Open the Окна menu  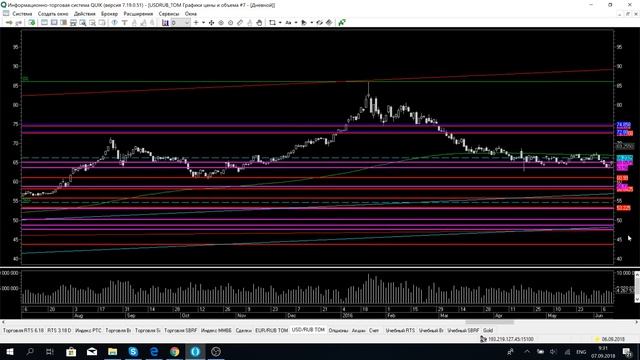[x=191, y=13]
